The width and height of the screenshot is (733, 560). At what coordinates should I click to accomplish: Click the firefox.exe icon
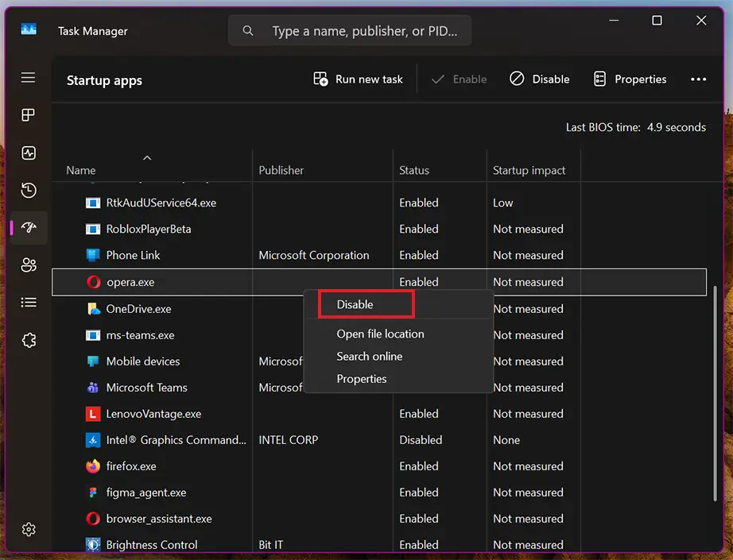coord(93,466)
